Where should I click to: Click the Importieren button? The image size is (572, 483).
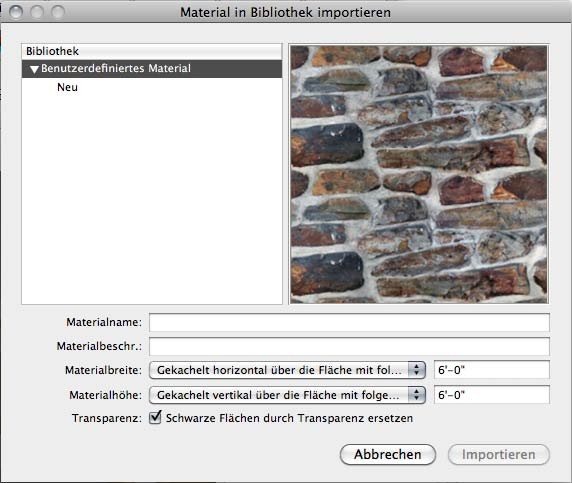[x=499, y=455]
